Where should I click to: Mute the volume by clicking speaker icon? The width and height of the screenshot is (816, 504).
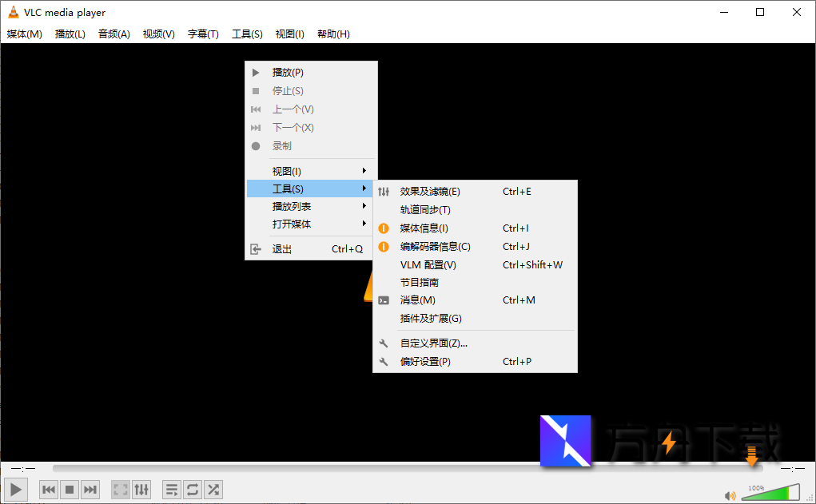tap(730, 494)
